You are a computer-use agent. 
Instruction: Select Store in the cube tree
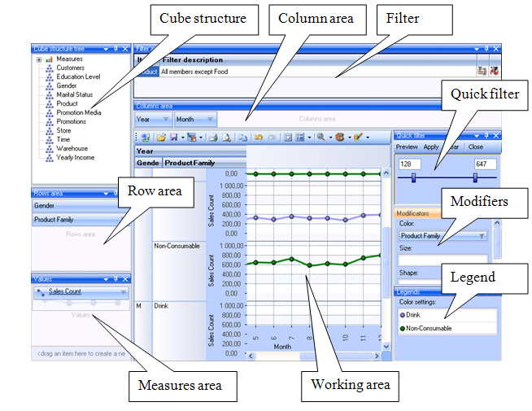click(63, 131)
